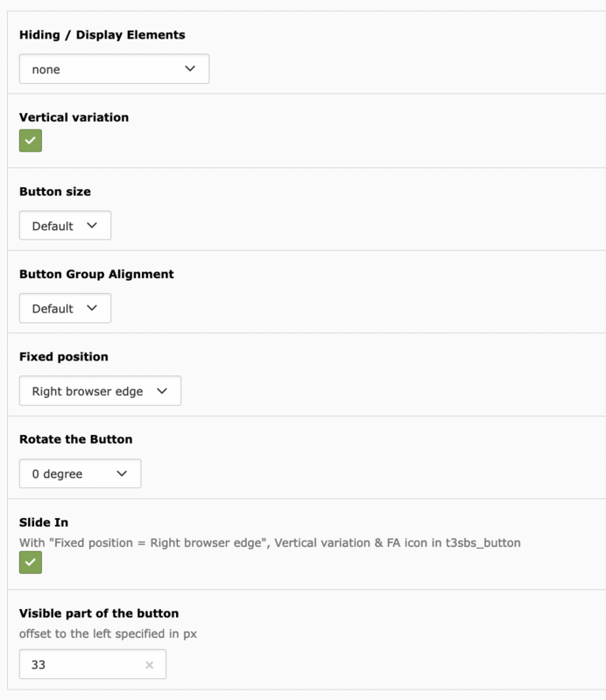Open the Button Group Alignment dropdown
Viewport: 606px width, 700px height.
click(65, 308)
